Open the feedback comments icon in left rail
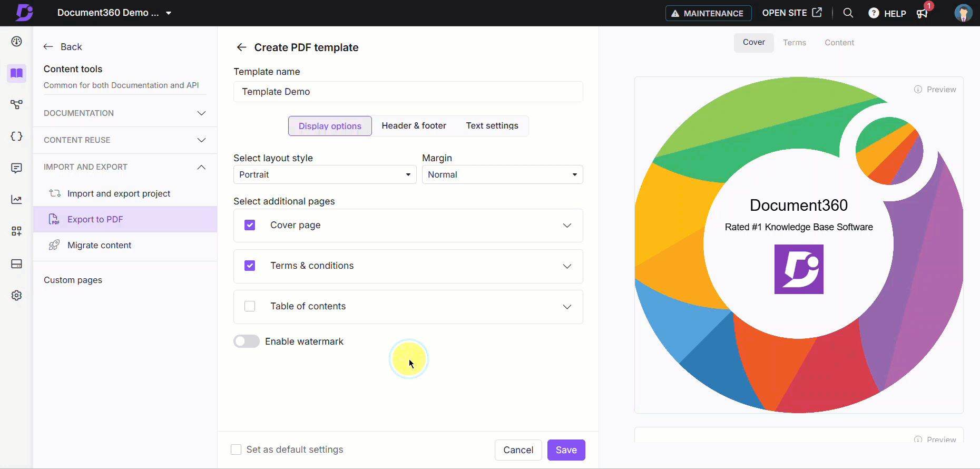980x469 pixels. [x=17, y=168]
